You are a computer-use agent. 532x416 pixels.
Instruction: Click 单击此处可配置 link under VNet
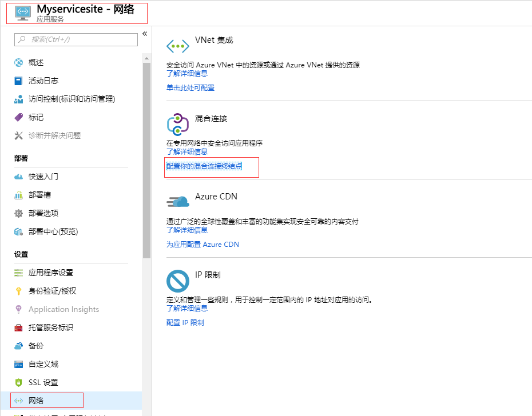190,87
